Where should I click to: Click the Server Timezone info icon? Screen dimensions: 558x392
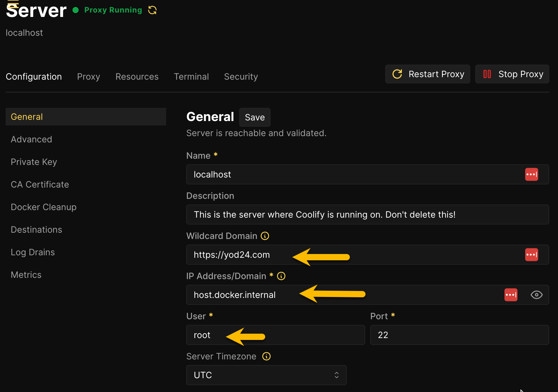pos(266,356)
